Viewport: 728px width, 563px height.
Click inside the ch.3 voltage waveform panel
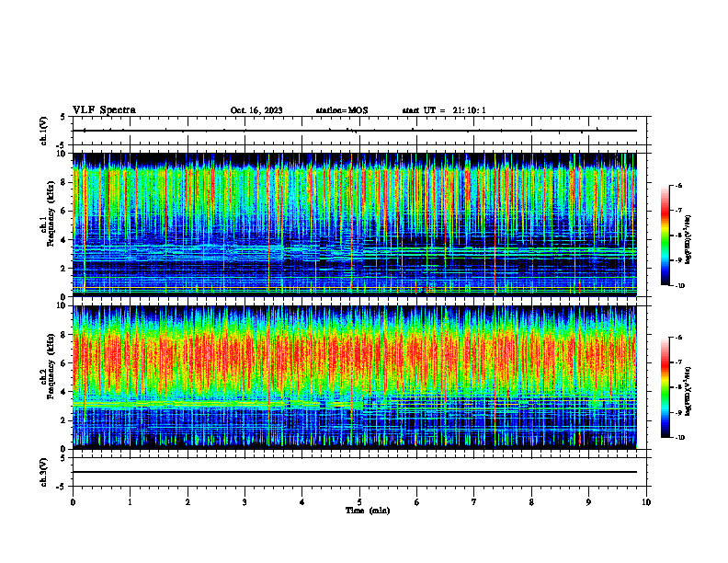(x=359, y=472)
